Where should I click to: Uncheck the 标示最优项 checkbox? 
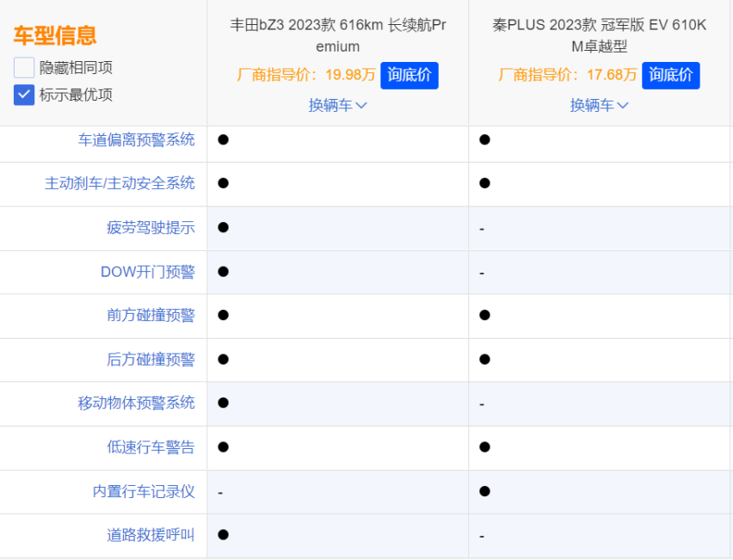(24, 95)
